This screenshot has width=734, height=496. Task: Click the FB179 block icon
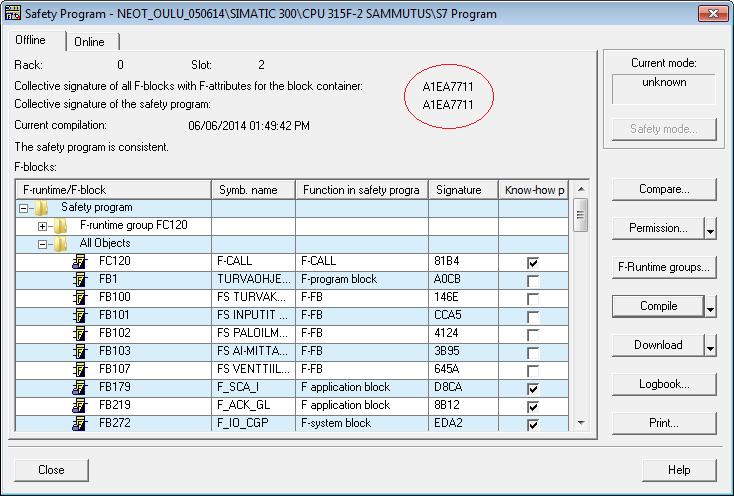click(x=80, y=387)
